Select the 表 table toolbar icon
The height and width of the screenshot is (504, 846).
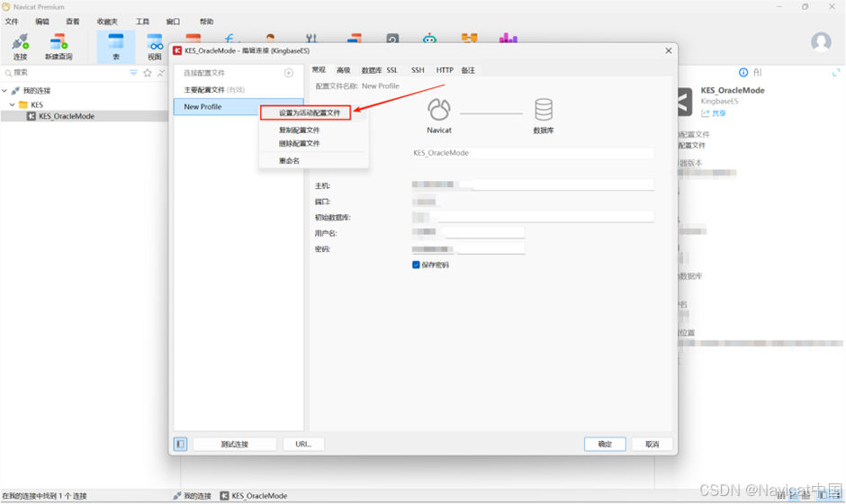116,47
